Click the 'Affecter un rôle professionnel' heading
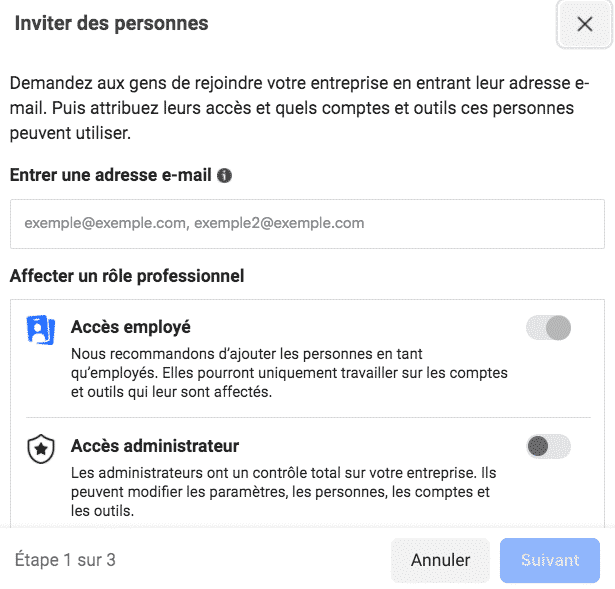The height and width of the screenshot is (589, 615). [127, 275]
